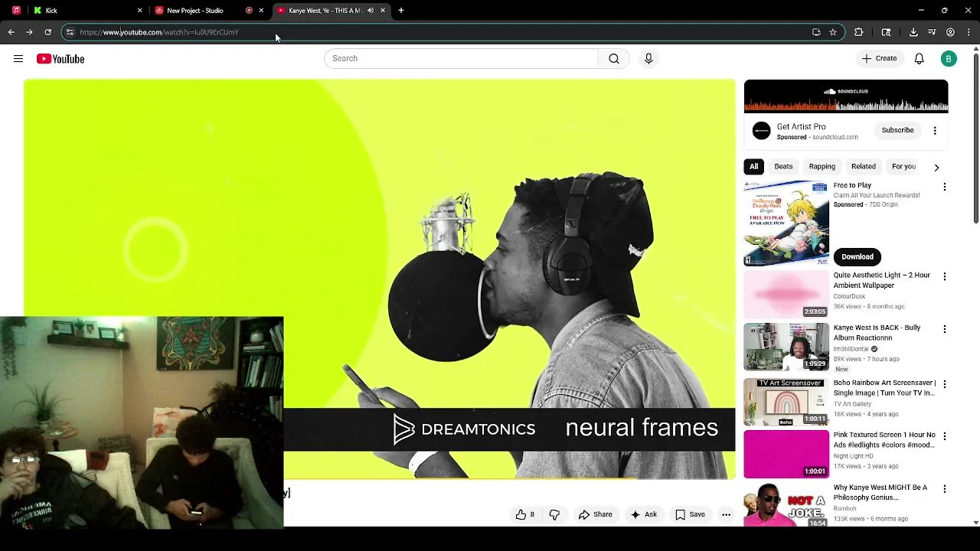Select the For you filter chip
Screen dimensions: 980x551
click(x=903, y=167)
